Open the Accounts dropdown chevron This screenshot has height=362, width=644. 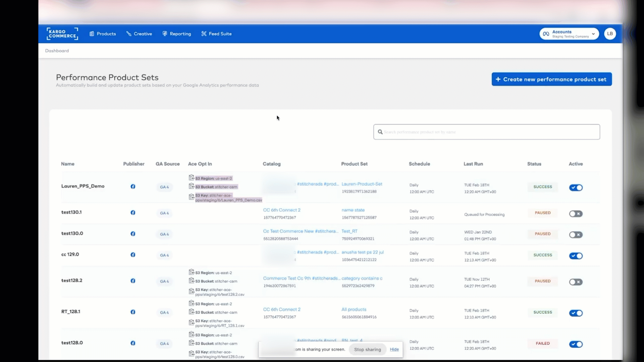click(x=594, y=34)
